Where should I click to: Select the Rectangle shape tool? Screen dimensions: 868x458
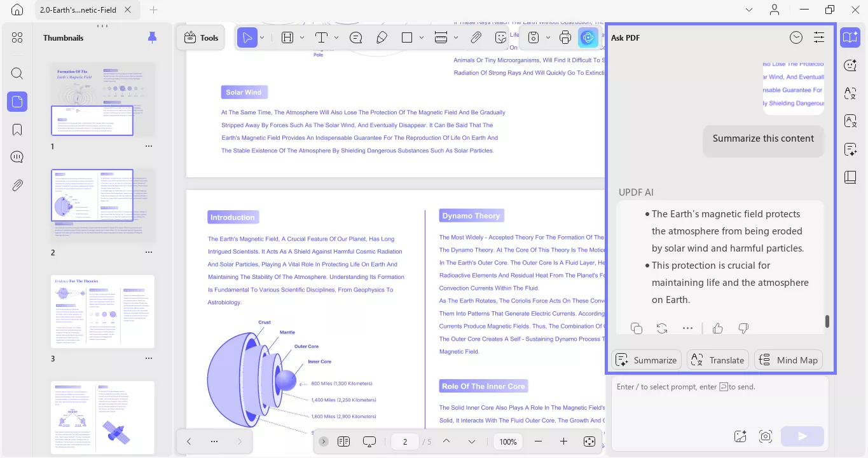click(x=408, y=38)
